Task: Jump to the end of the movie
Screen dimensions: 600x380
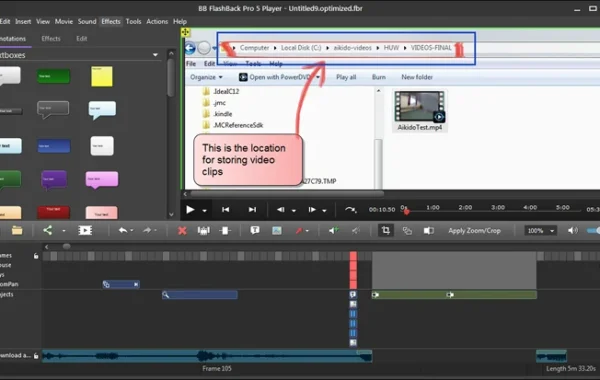Action: pyautogui.click(x=252, y=210)
